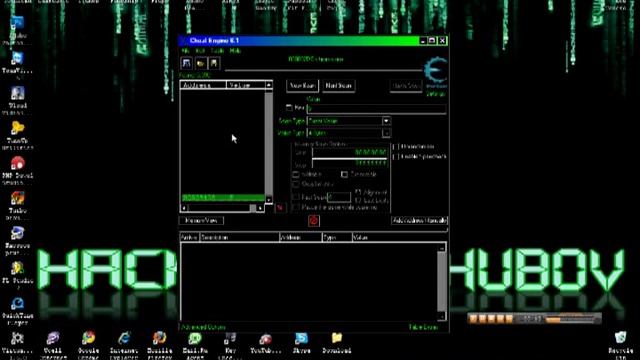Click the Active column header in address table

point(189,237)
